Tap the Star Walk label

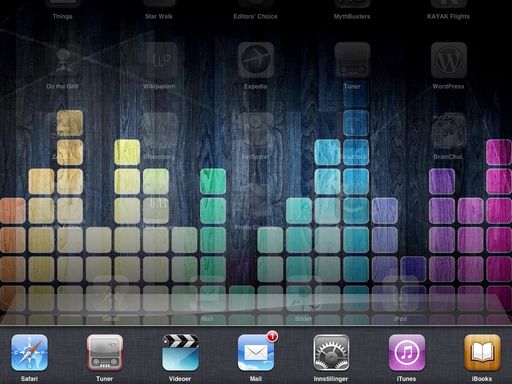point(159,16)
